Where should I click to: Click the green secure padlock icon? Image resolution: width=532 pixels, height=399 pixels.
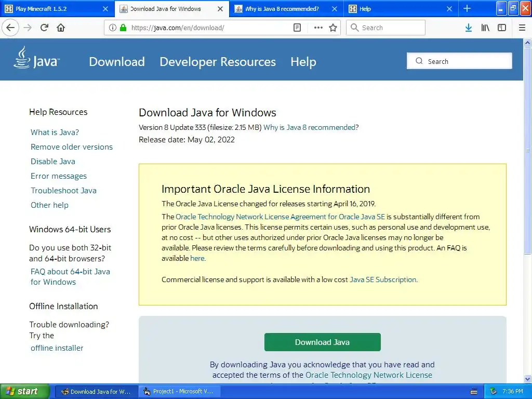point(123,28)
